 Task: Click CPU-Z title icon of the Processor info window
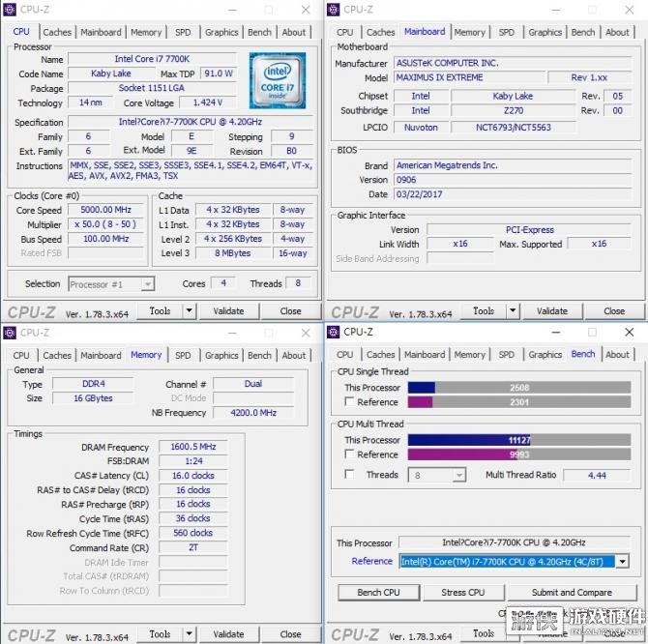pyautogui.click(x=10, y=10)
